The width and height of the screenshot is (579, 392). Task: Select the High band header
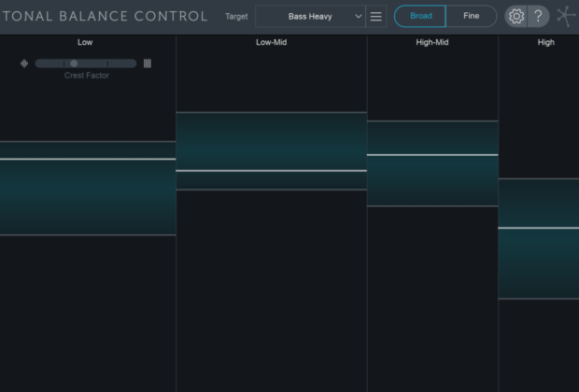(545, 42)
